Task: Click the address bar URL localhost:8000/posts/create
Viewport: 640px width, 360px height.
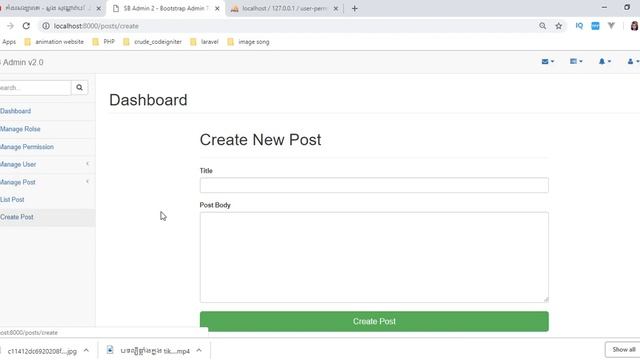Action: [x=96, y=26]
